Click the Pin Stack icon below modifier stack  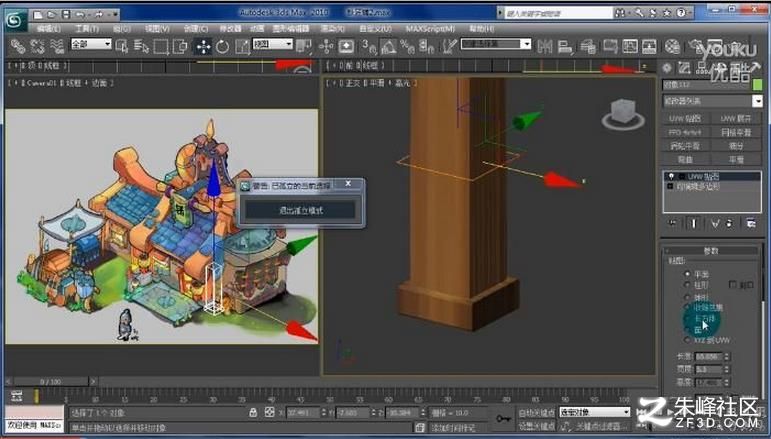pyautogui.click(x=672, y=223)
